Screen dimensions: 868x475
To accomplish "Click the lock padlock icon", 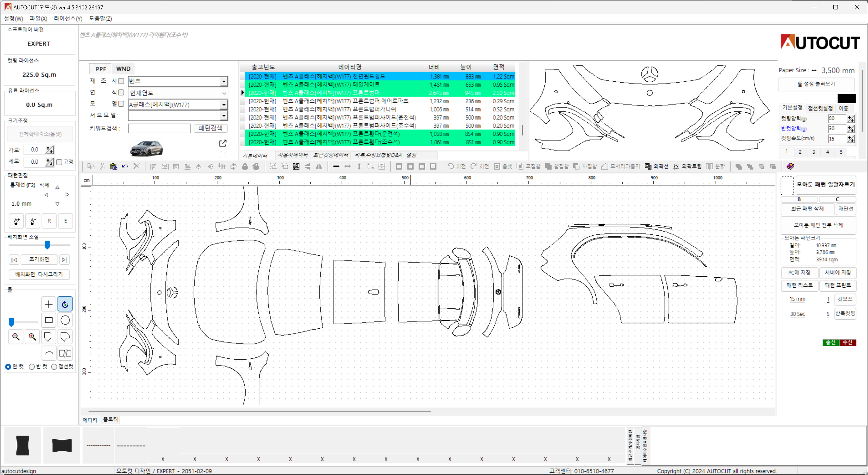I will (x=245, y=166).
